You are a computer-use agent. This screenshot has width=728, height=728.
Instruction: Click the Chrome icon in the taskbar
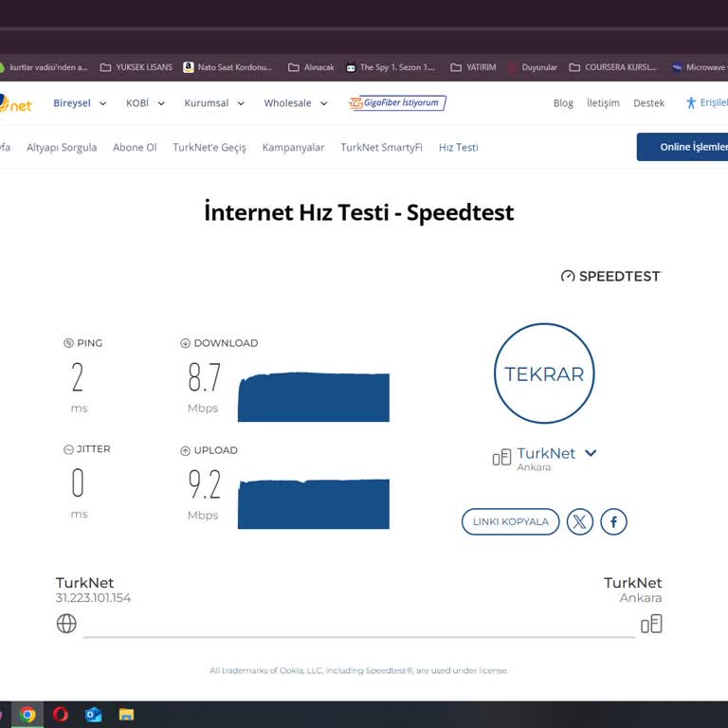[27, 714]
